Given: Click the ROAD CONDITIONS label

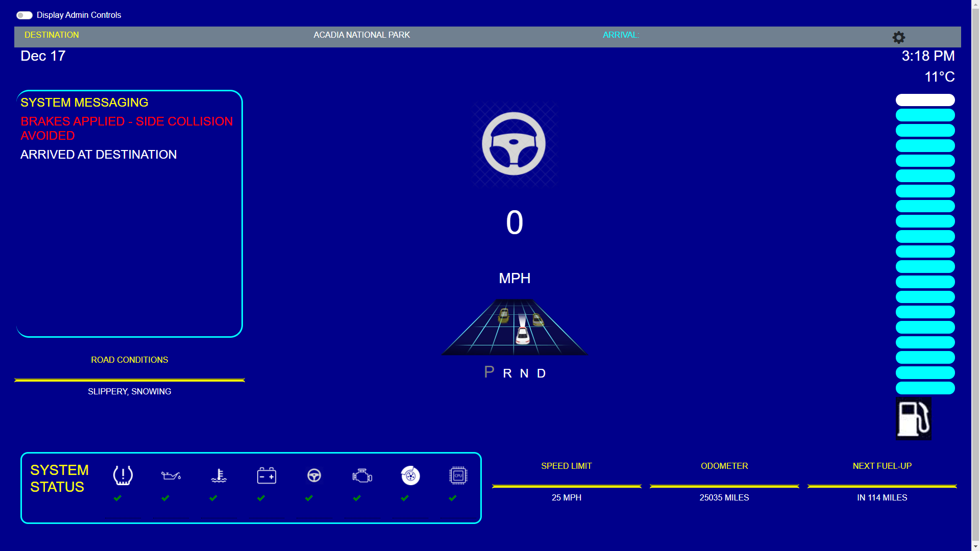Looking at the screenshot, I should [x=130, y=360].
